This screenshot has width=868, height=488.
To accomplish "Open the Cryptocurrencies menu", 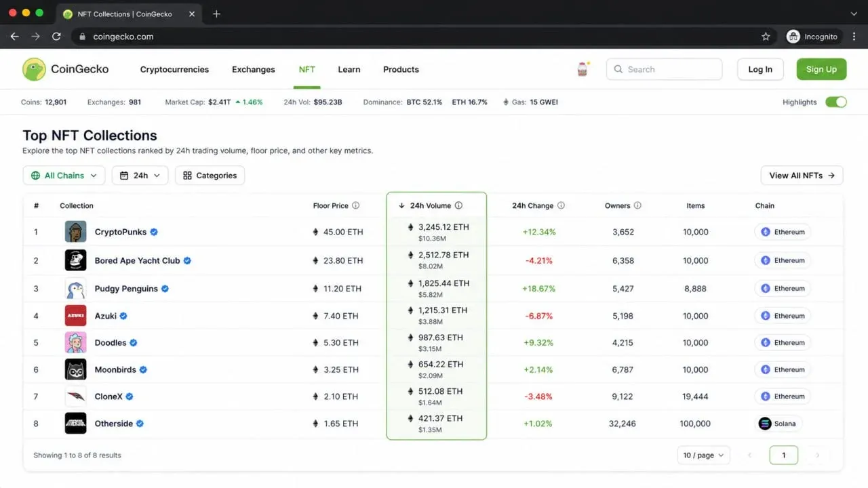I will coord(174,69).
